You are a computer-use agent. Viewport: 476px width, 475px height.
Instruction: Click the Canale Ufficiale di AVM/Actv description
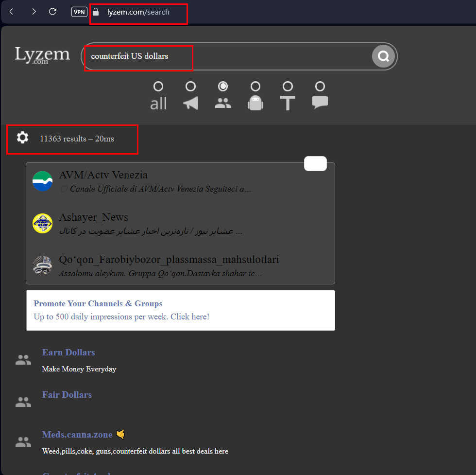(x=156, y=189)
